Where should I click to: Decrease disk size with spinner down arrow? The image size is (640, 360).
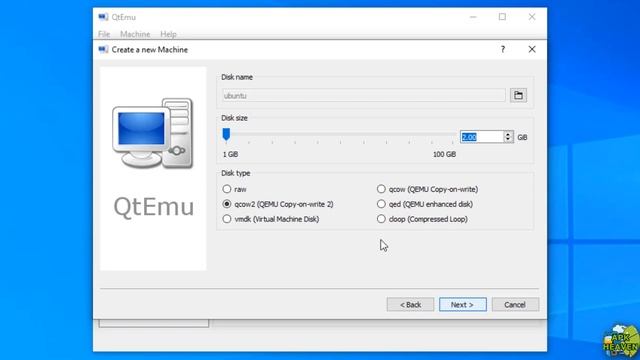pos(508,140)
